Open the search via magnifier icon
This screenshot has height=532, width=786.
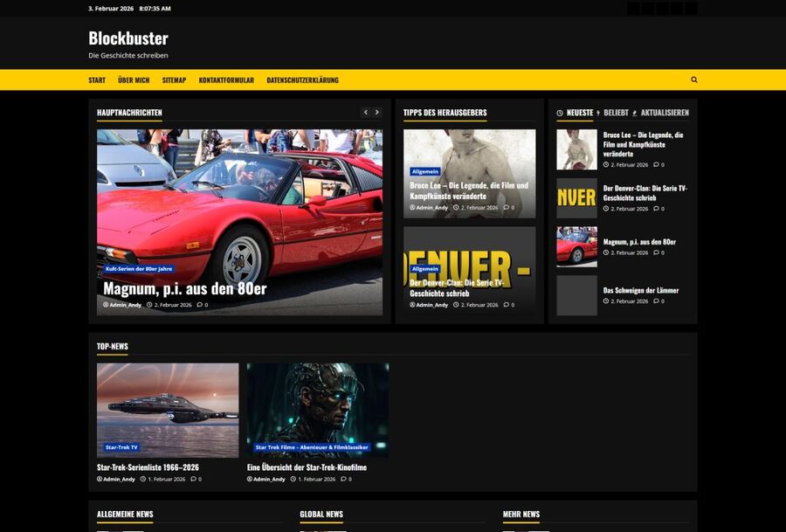(694, 79)
